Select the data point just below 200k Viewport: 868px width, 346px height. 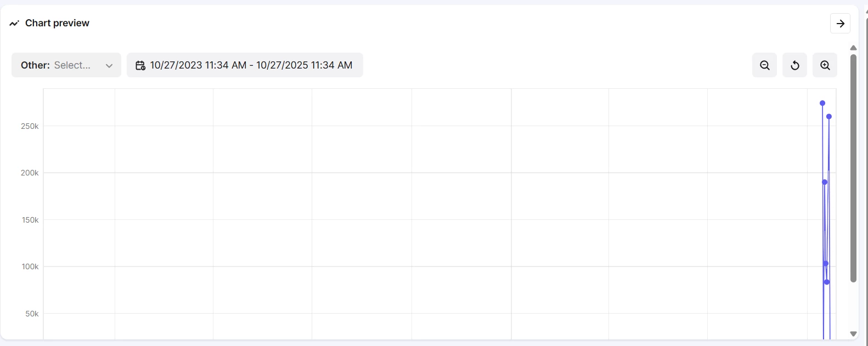[825, 182]
